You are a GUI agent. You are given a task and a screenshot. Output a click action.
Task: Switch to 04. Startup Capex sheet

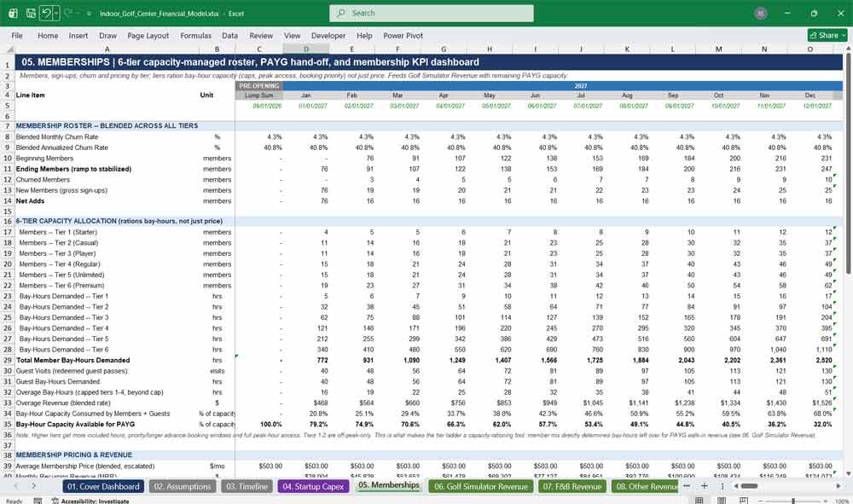(x=313, y=486)
